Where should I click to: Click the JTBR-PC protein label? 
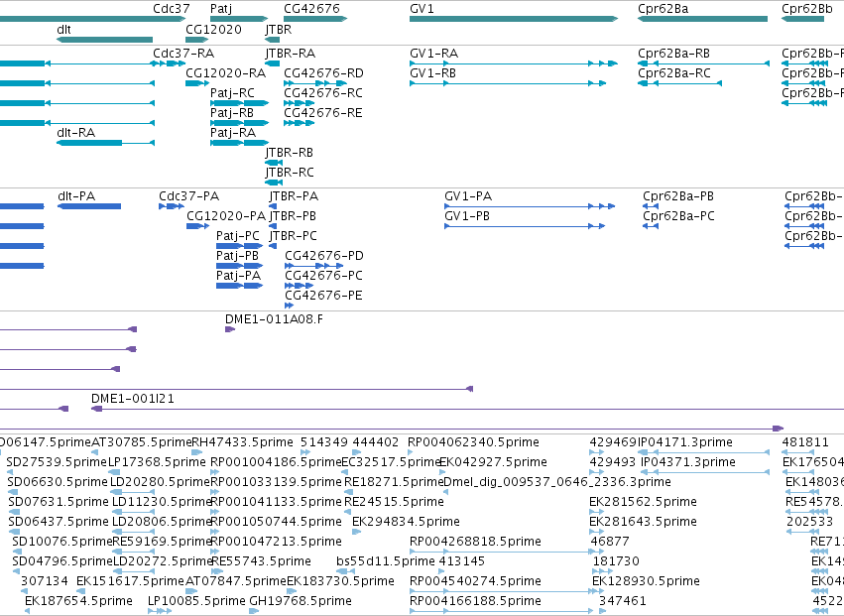(294, 236)
